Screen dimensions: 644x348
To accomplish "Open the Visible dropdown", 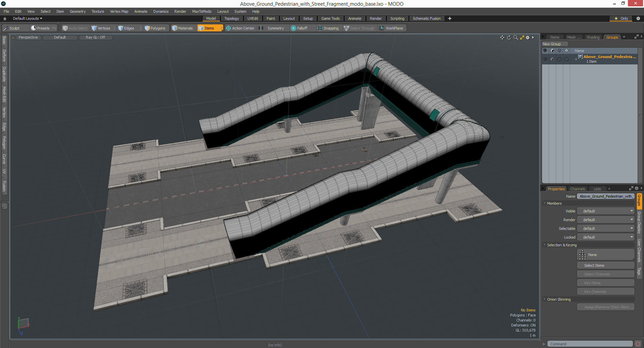I will click(x=608, y=211).
